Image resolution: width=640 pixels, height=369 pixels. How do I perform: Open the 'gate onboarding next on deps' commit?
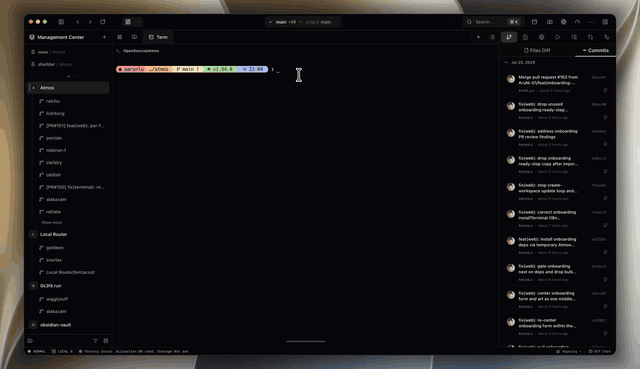tap(558, 272)
